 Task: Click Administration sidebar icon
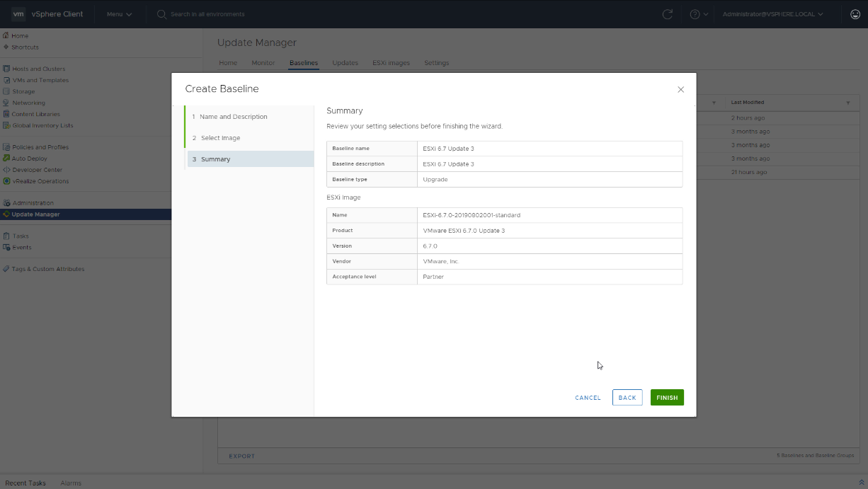[x=6, y=203]
